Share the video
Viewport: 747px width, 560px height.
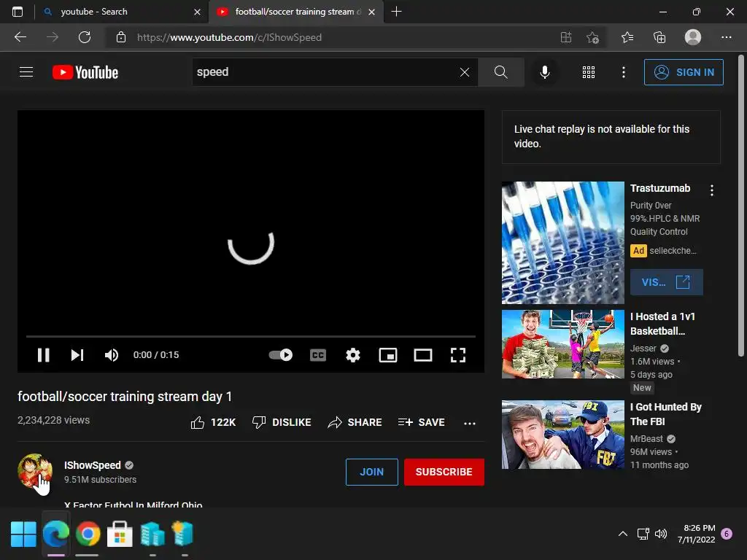click(355, 422)
